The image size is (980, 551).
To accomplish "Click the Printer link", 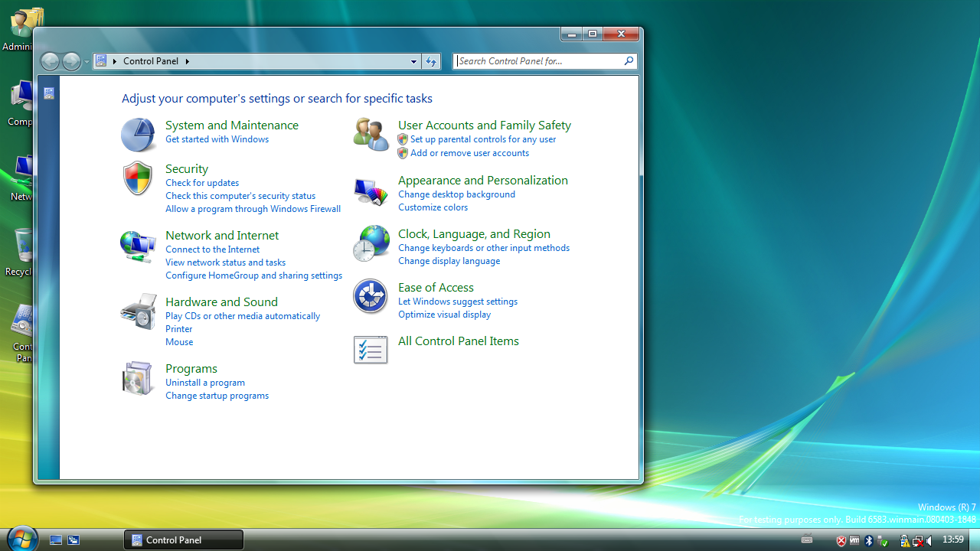I will pos(179,329).
